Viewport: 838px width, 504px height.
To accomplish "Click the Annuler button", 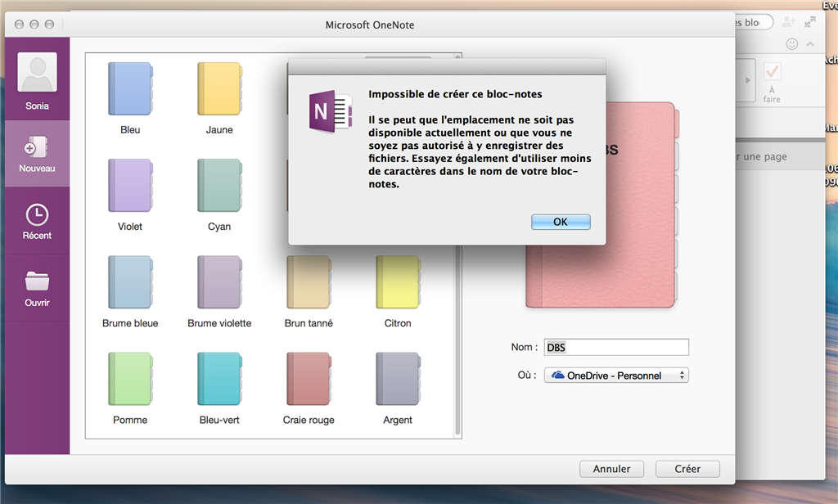I will click(611, 469).
